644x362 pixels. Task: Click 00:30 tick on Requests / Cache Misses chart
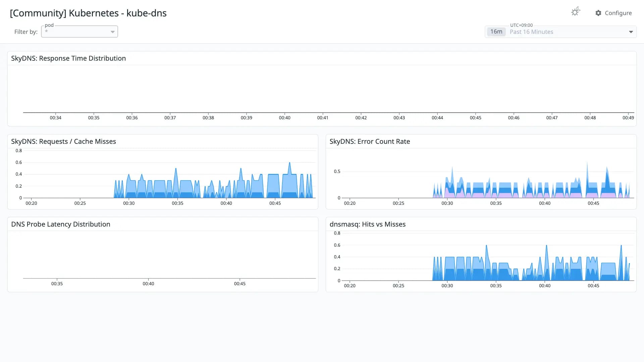pyautogui.click(x=129, y=203)
